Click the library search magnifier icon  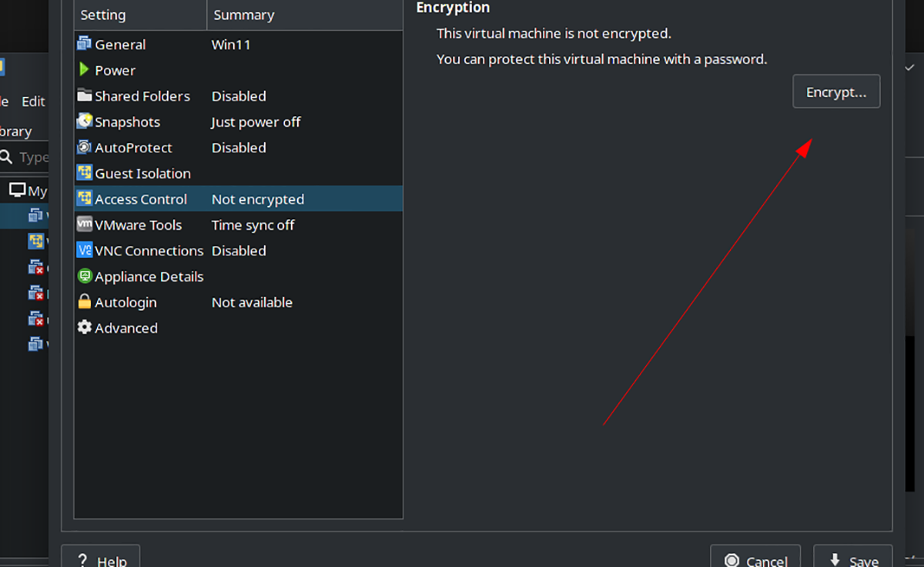(x=7, y=157)
